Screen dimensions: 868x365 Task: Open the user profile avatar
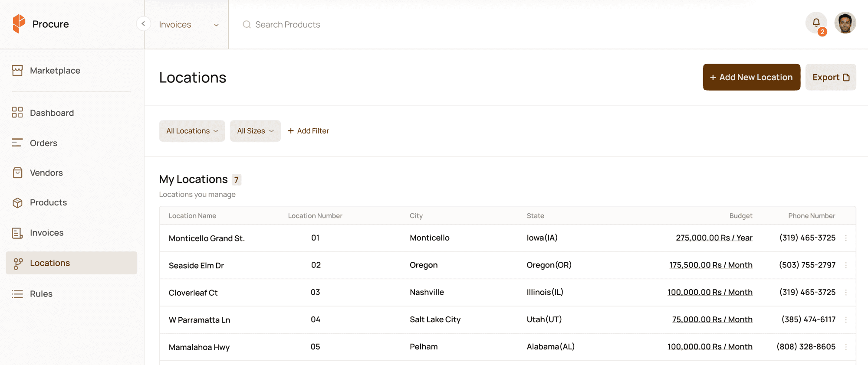(845, 23)
